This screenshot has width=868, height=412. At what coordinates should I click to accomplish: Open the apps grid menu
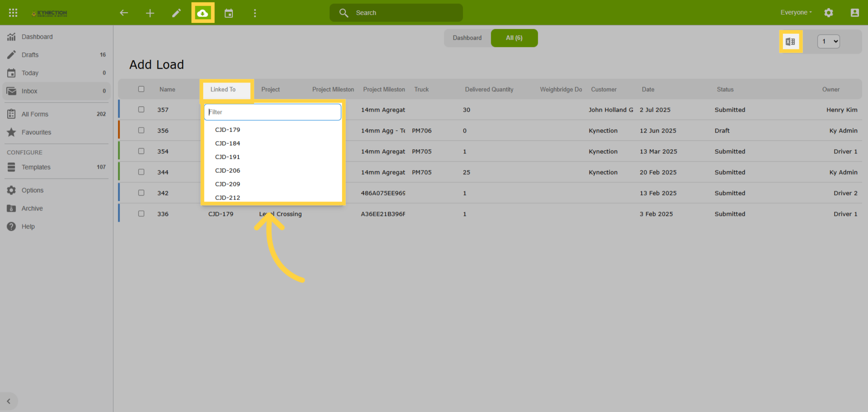(13, 13)
